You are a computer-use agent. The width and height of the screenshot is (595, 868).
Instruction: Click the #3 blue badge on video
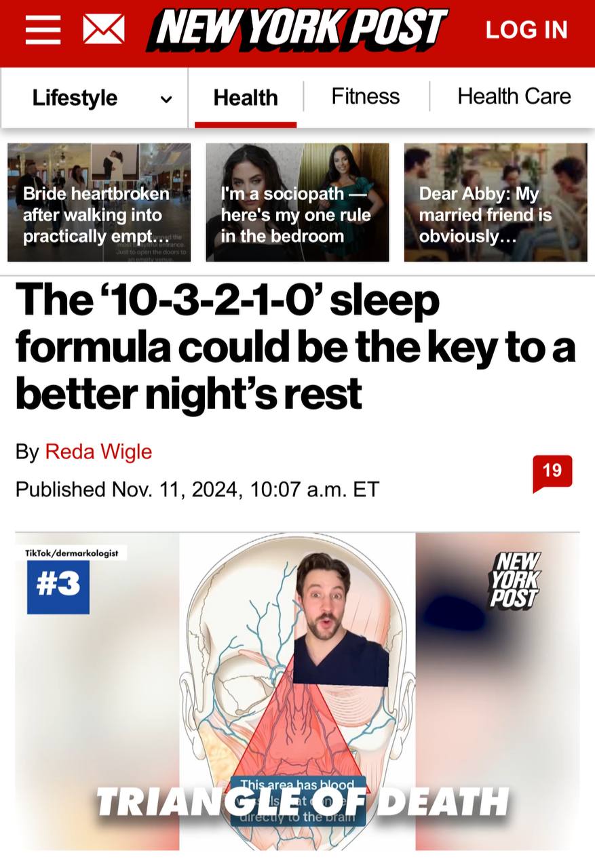[x=58, y=587]
